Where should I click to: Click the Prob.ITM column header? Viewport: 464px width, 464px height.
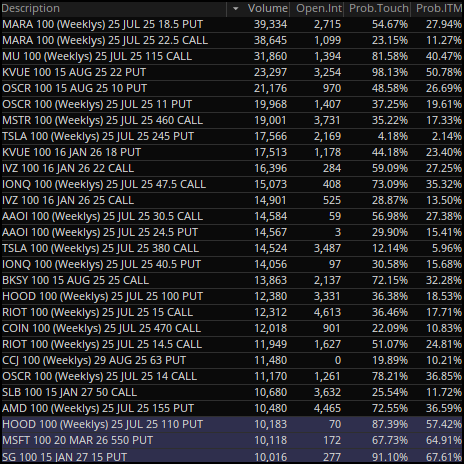(x=439, y=8)
